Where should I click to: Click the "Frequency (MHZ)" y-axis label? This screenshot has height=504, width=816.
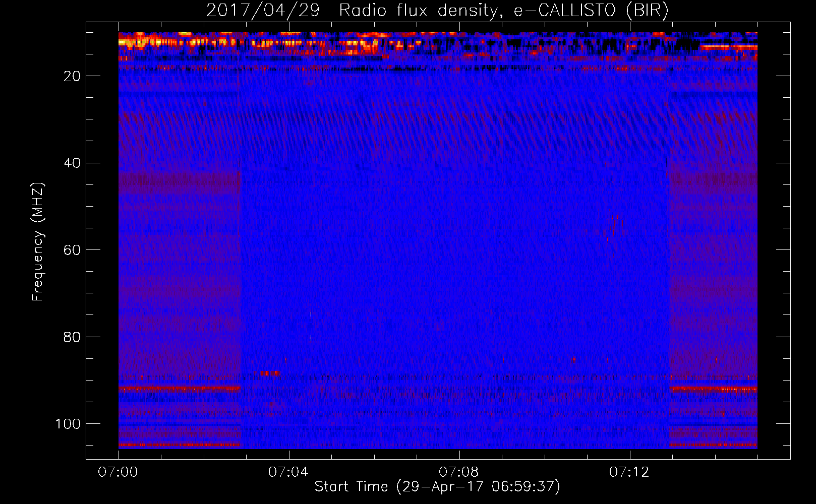point(38,242)
